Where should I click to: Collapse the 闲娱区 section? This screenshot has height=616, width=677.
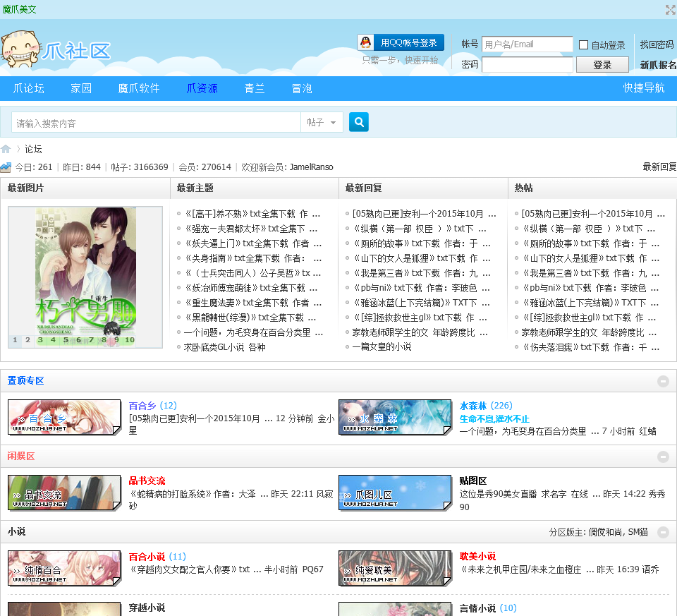pyautogui.click(x=663, y=457)
